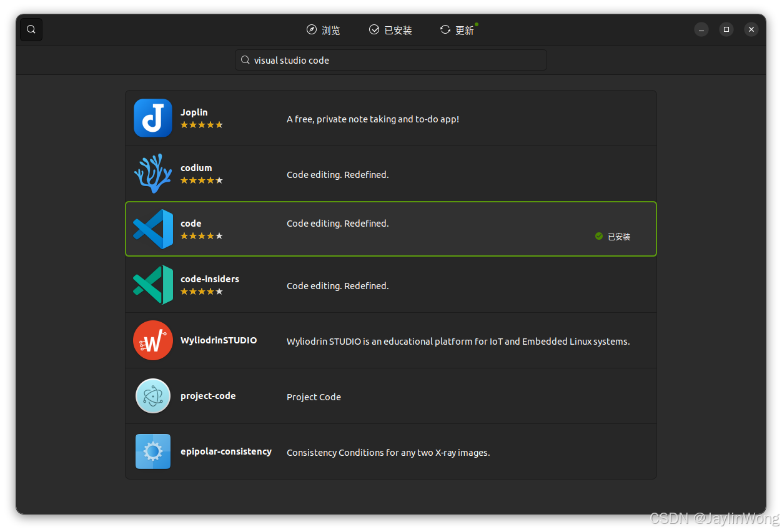This screenshot has width=782, height=532.
Task: Click the blue code app icon
Action: [153, 229]
